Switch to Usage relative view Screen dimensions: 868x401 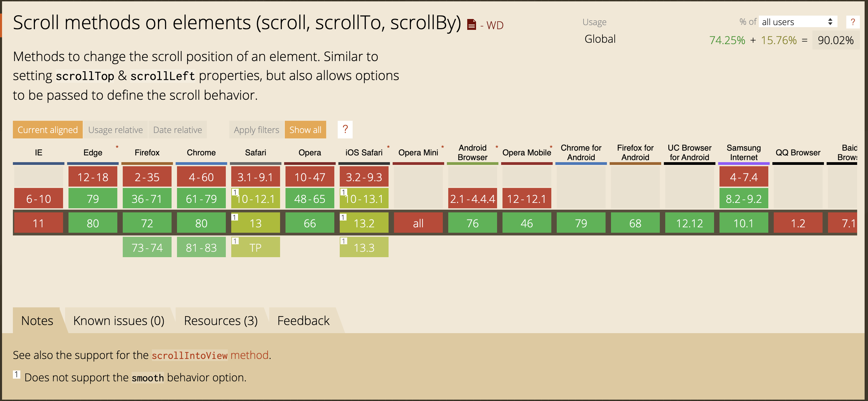[115, 130]
